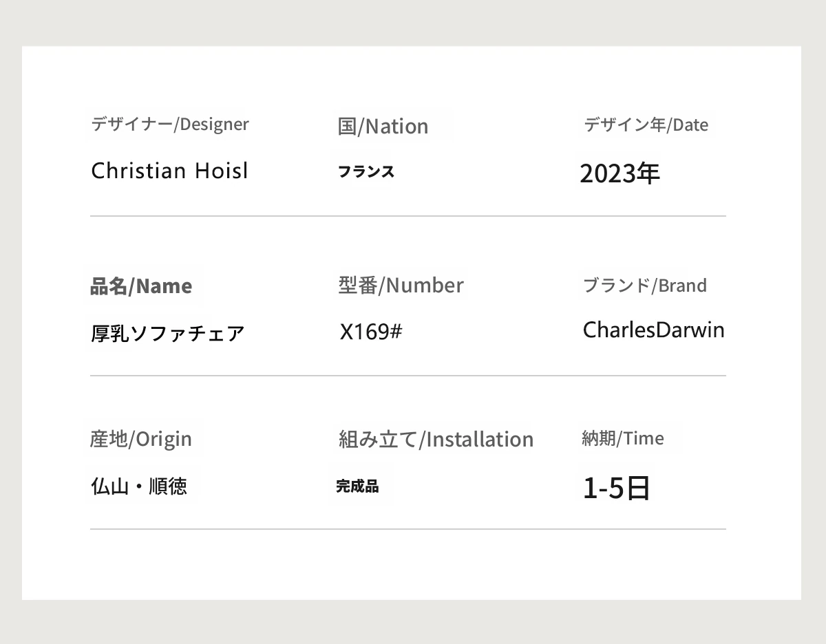Click the デザイナー/Designer label
This screenshot has width=826, height=644.
point(170,125)
